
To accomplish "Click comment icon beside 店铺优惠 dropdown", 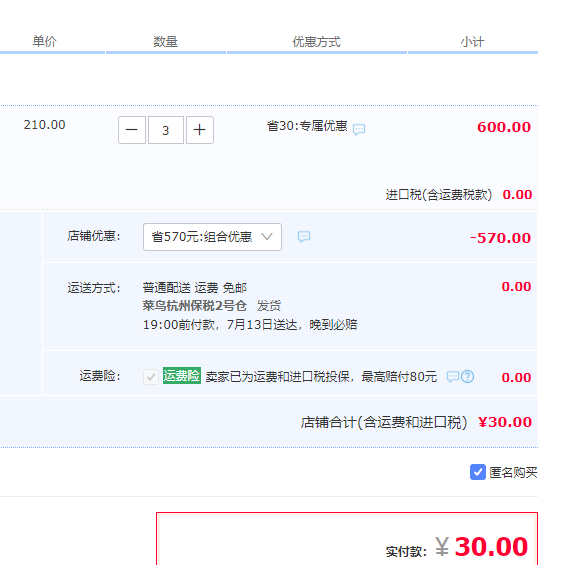I will [304, 237].
